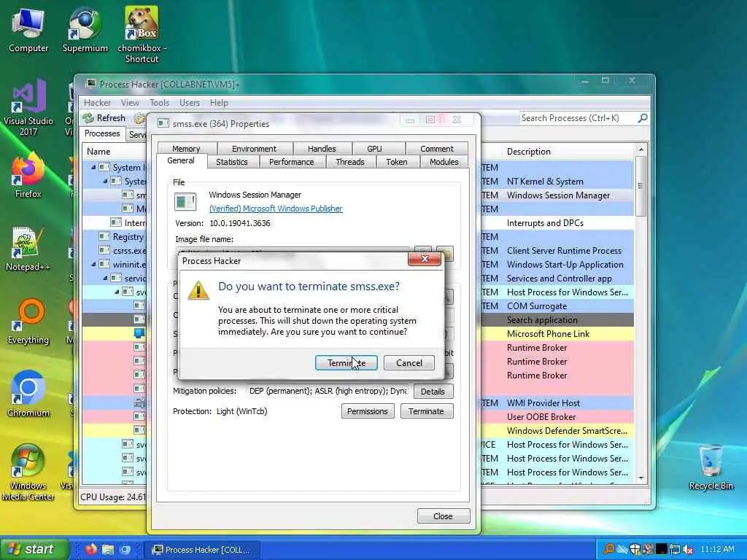Click the Windows Session Manager file icon
747x560 pixels.
[x=185, y=202]
